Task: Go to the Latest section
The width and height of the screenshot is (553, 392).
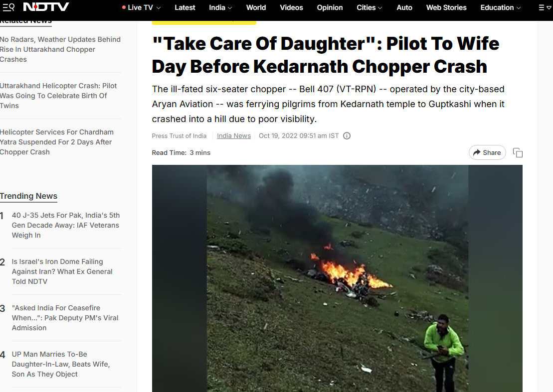Action: 185,7
